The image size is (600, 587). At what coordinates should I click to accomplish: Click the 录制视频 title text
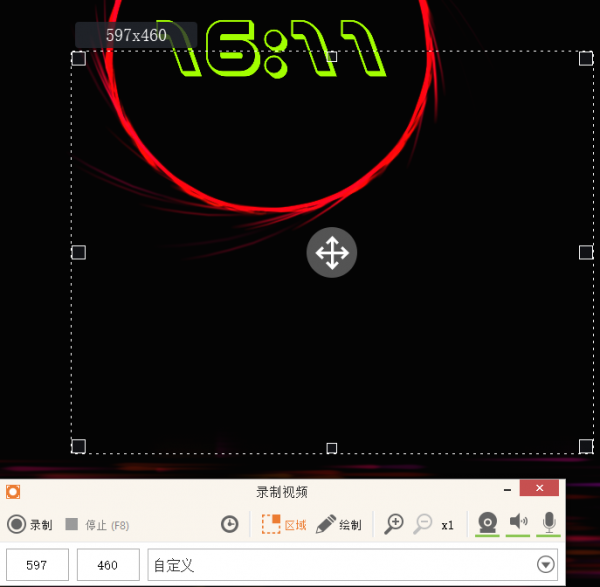282,492
